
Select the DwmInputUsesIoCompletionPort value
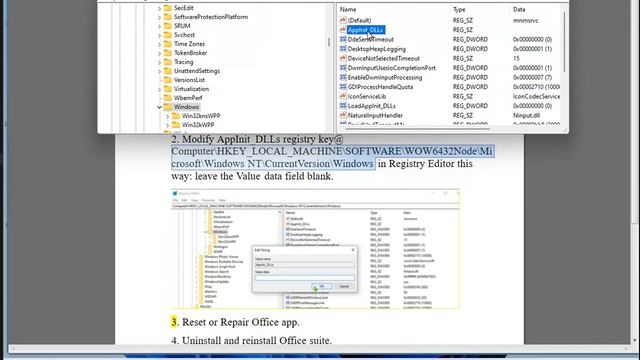click(391, 68)
